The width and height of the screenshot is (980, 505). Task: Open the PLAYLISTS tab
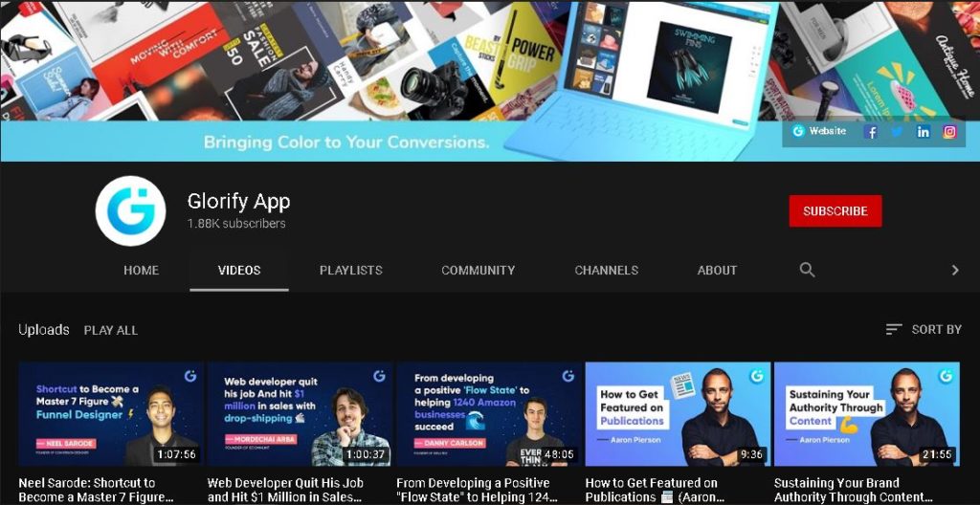pos(350,271)
